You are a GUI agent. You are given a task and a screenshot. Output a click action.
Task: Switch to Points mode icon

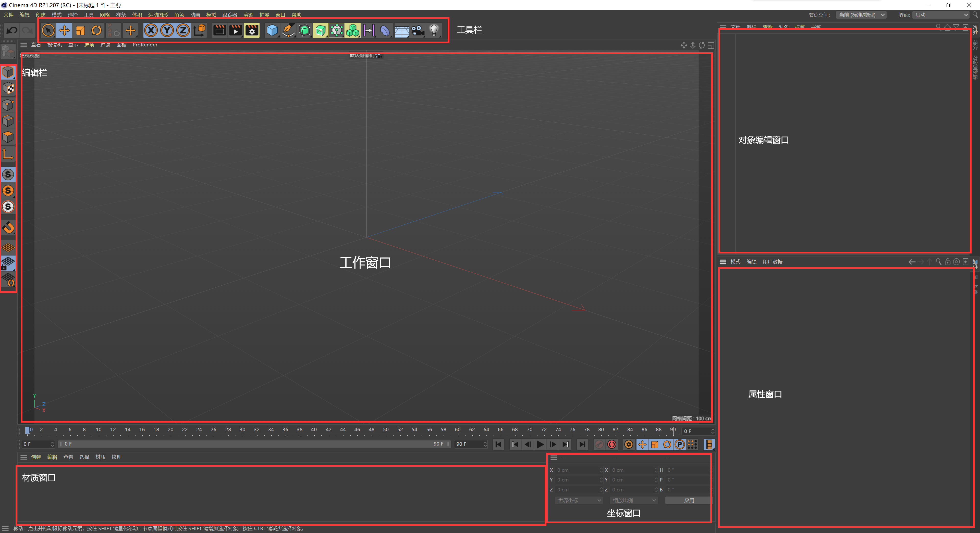click(8, 105)
